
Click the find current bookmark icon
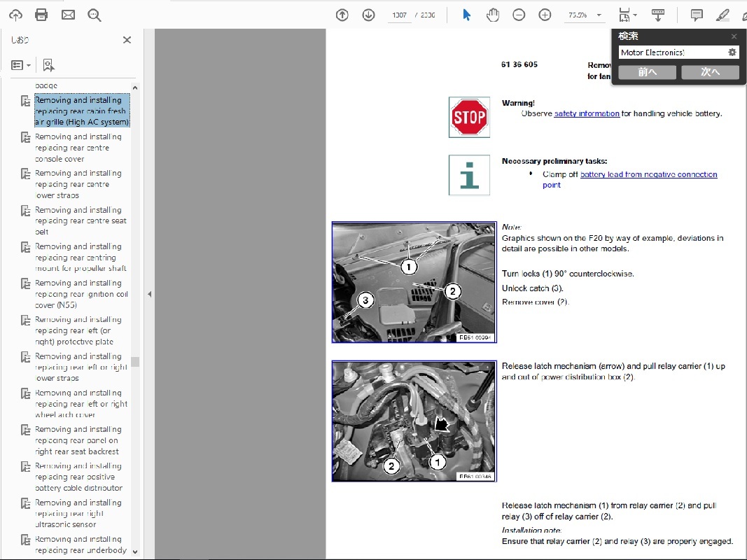48,65
